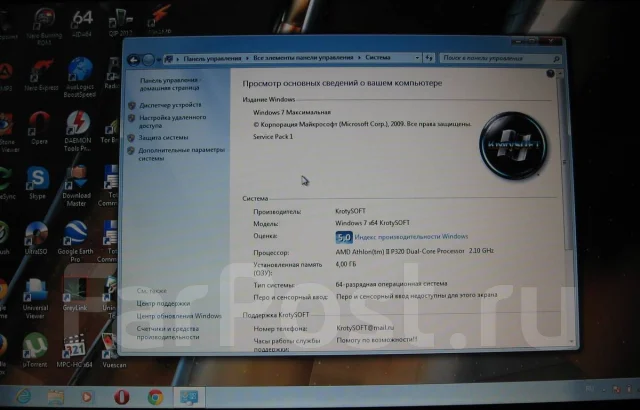Launch AusLogics BoostSpeed shortcut
This screenshot has height=410, width=640.
pos(80,78)
